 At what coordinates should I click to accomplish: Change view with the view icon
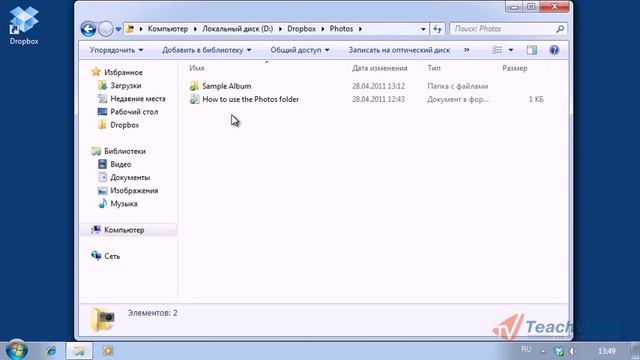(x=497, y=50)
